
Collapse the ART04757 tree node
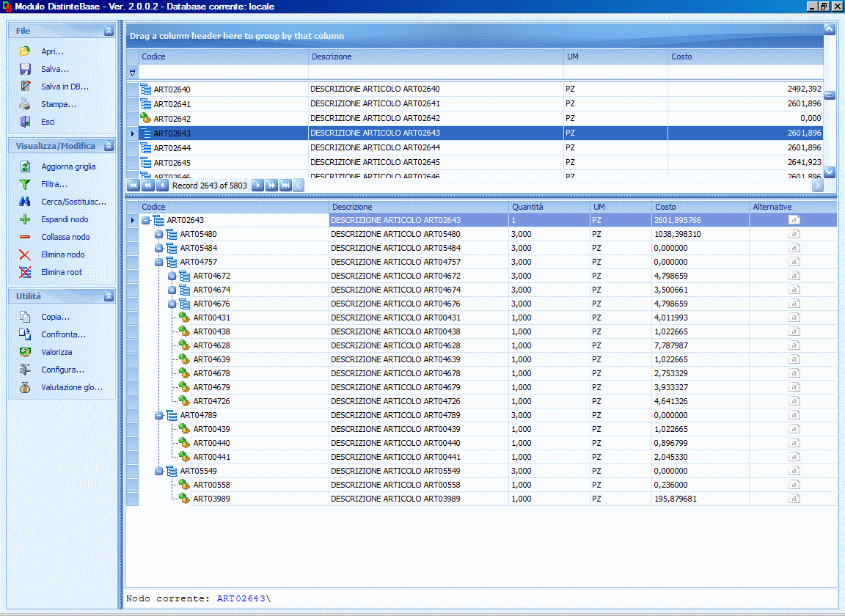click(159, 262)
